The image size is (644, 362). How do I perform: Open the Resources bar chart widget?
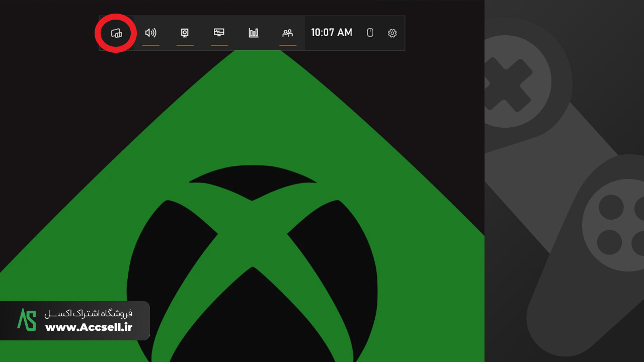point(253,33)
